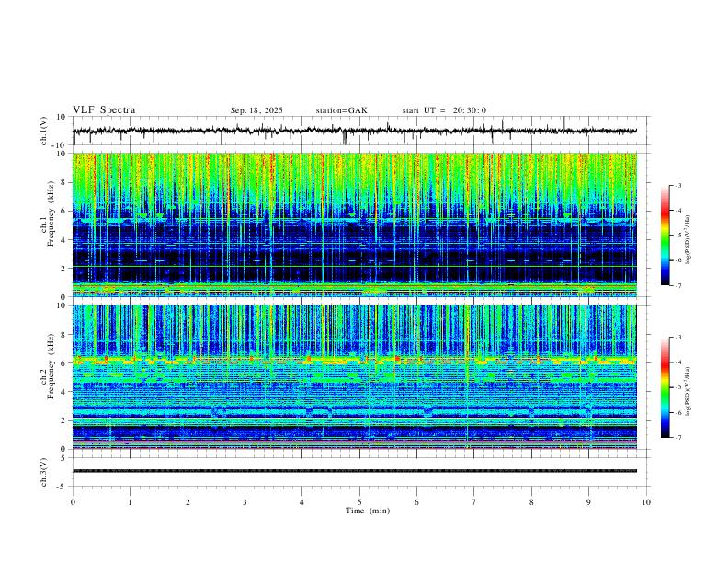Click time axis tick label "0"

pos(73,502)
